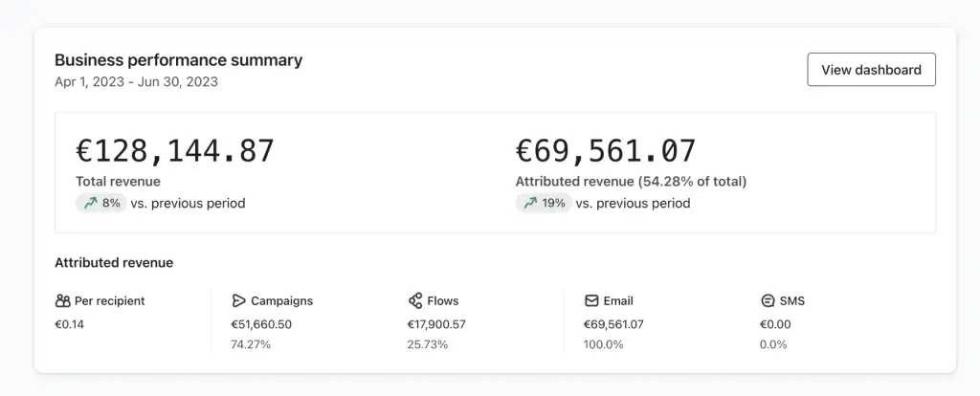Click the SMS label
This screenshot has width=980, height=396.
792,301
